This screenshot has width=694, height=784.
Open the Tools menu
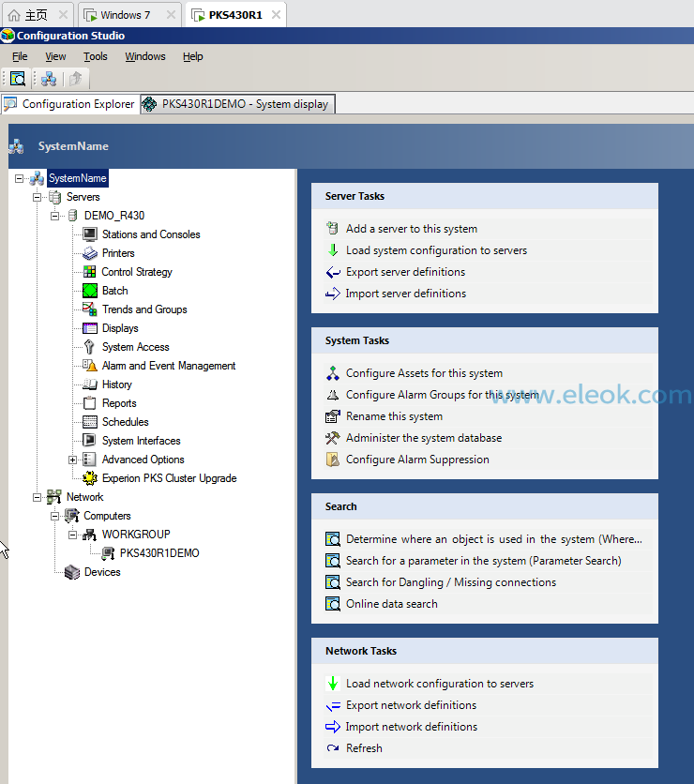(96, 56)
